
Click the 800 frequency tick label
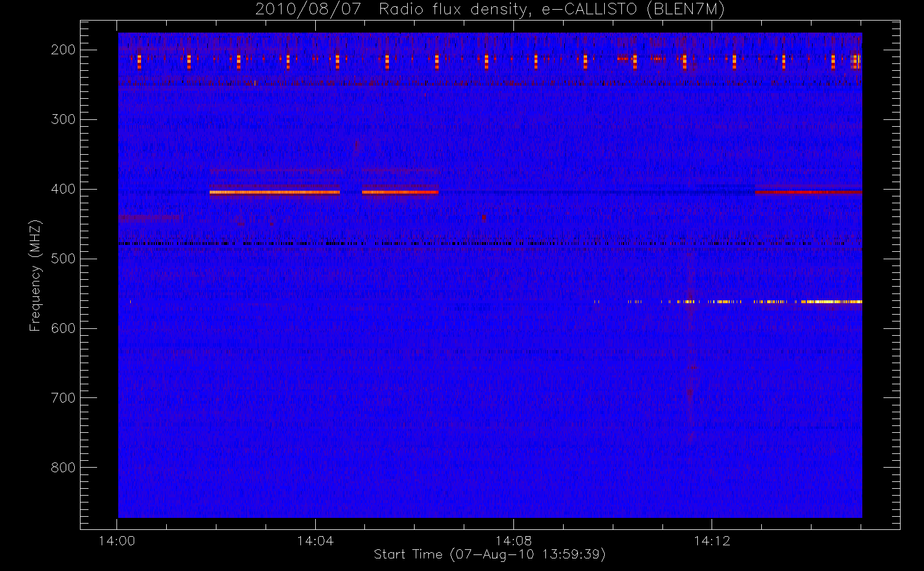point(63,468)
